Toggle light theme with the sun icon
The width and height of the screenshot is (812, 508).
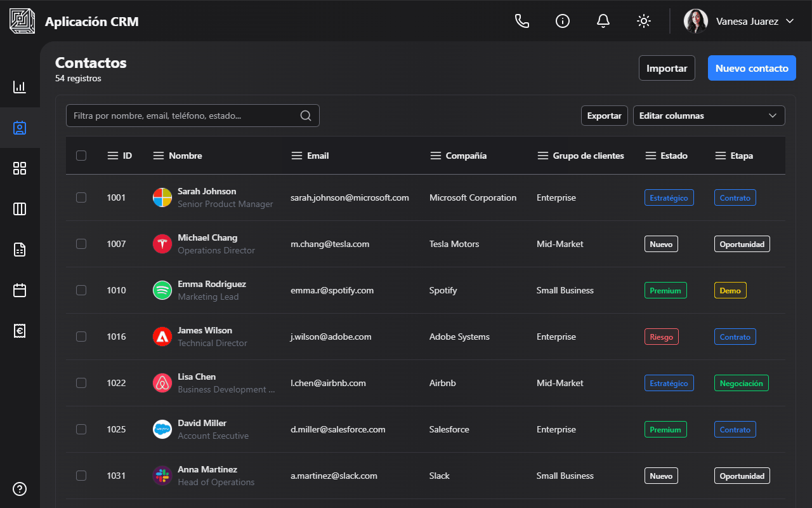coord(644,21)
